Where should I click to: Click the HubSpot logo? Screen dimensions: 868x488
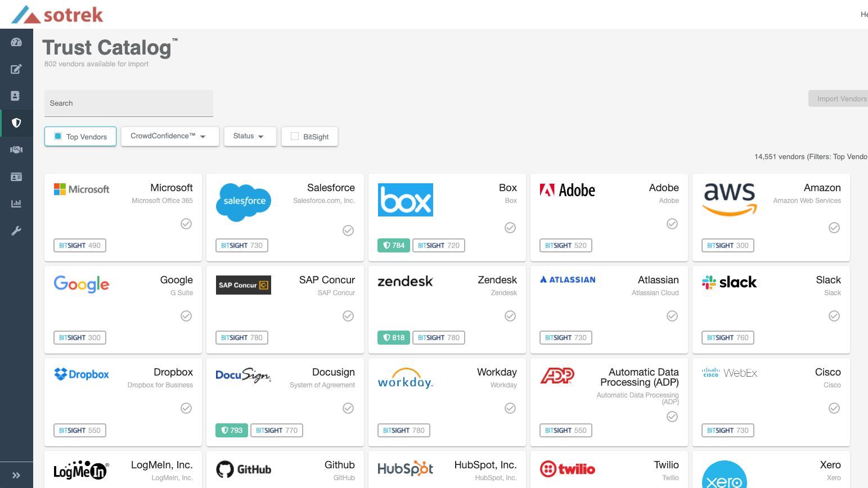pyautogui.click(x=406, y=468)
